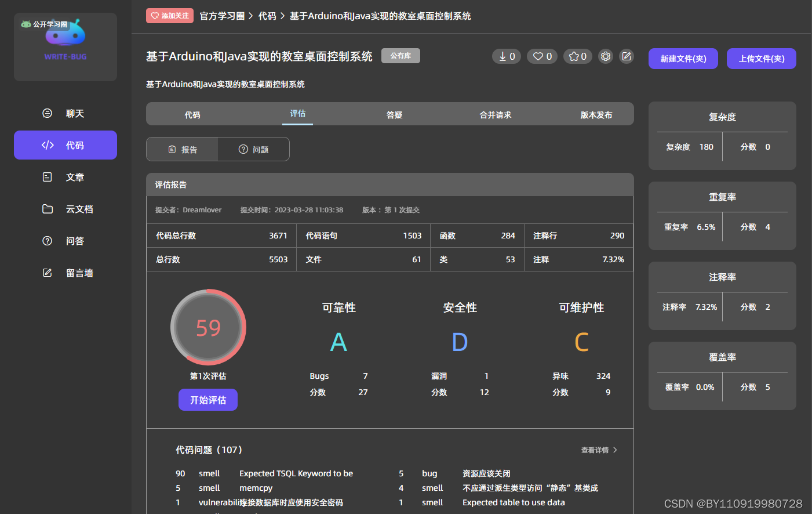The width and height of the screenshot is (812, 514).
Task: Click 上传文件(夹) button
Action: [x=762, y=59]
